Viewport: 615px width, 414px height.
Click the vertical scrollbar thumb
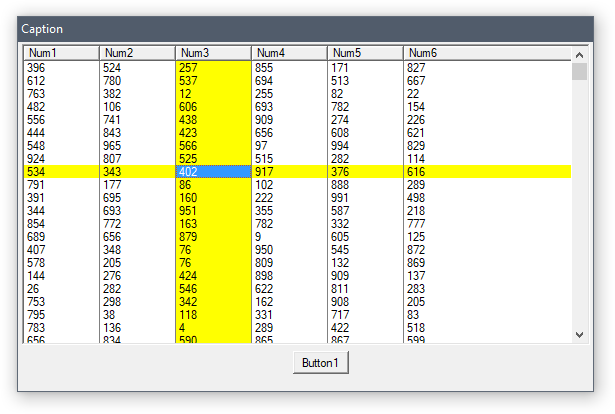(x=579, y=71)
